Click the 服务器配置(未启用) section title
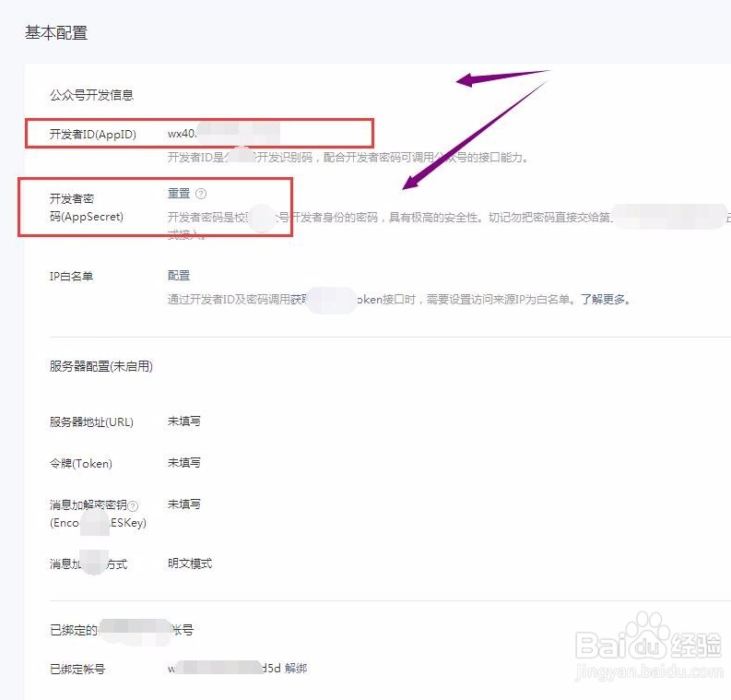The width and height of the screenshot is (731, 700). 101,366
